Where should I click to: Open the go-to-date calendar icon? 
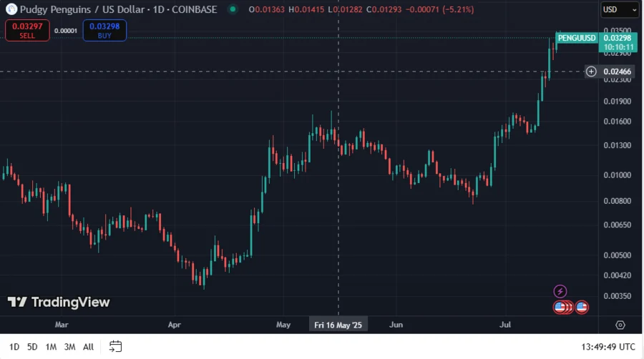(115, 346)
